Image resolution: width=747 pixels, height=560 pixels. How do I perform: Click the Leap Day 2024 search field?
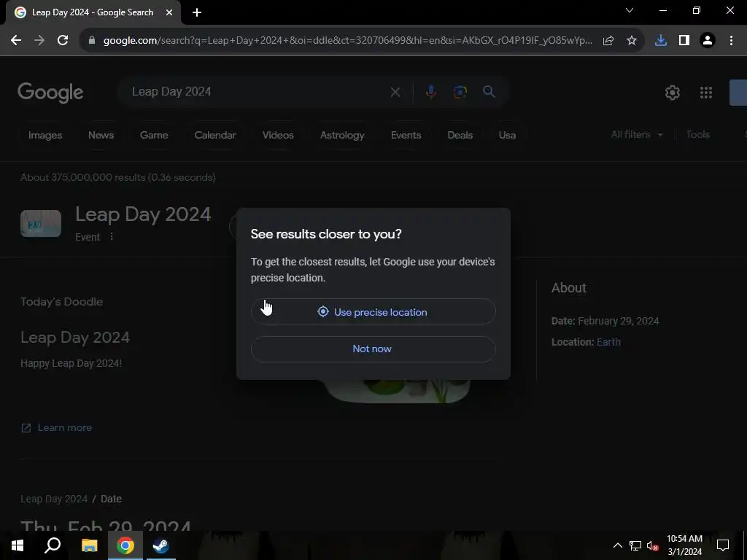pos(258,92)
